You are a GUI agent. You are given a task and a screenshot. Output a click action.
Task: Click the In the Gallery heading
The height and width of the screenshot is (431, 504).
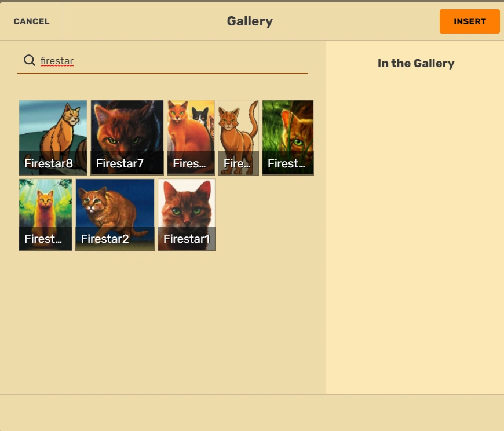tap(416, 63)
